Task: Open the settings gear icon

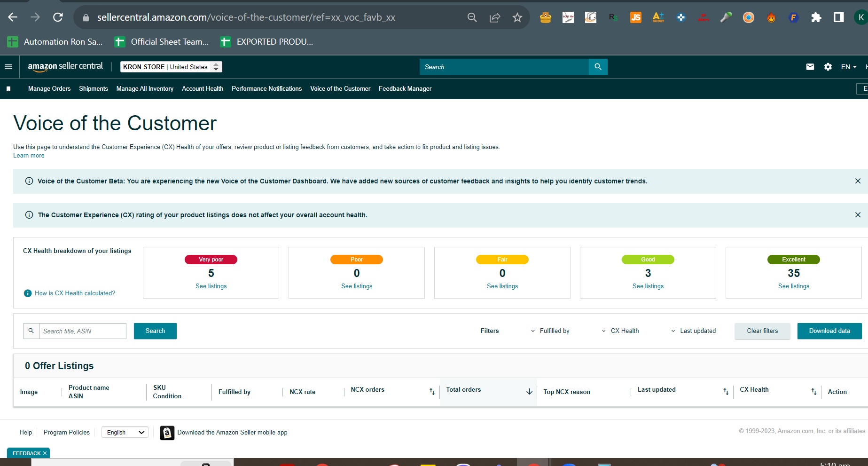Action: [x=828, y=67]
